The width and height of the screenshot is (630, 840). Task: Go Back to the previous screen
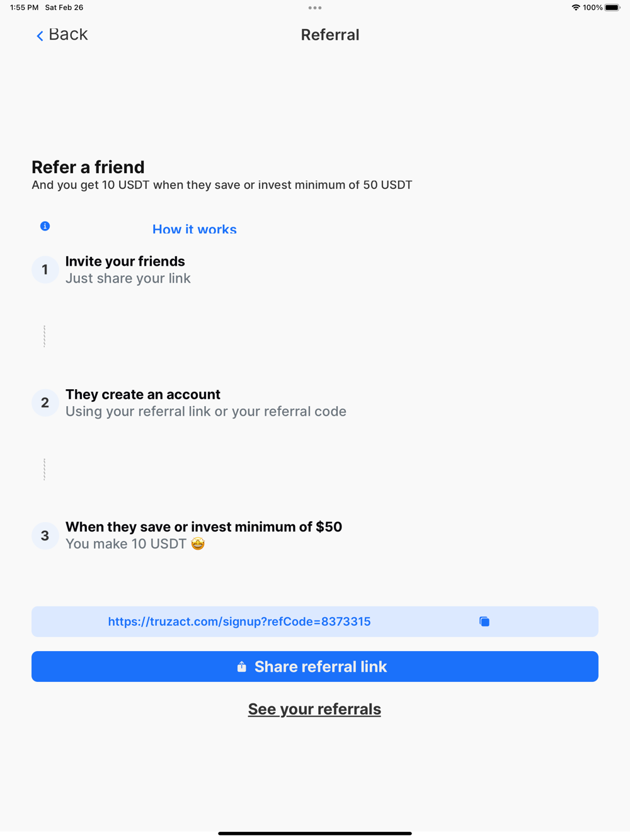coord(62,35)
